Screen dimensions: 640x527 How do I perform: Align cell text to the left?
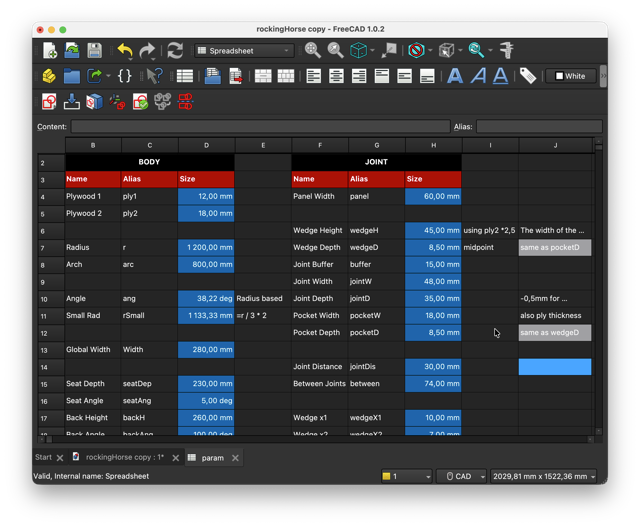[x=313, y=76]
